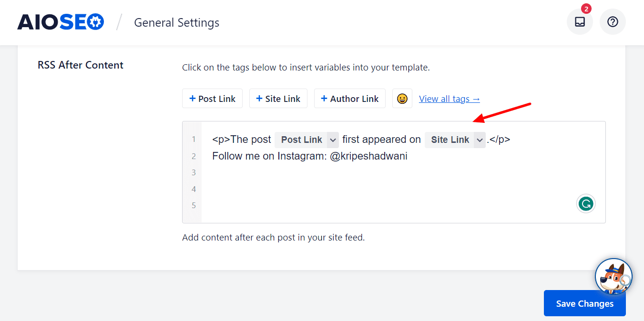Click the Save Changes button
Viewport: 644px width, 321px height.
click(584, 303)
